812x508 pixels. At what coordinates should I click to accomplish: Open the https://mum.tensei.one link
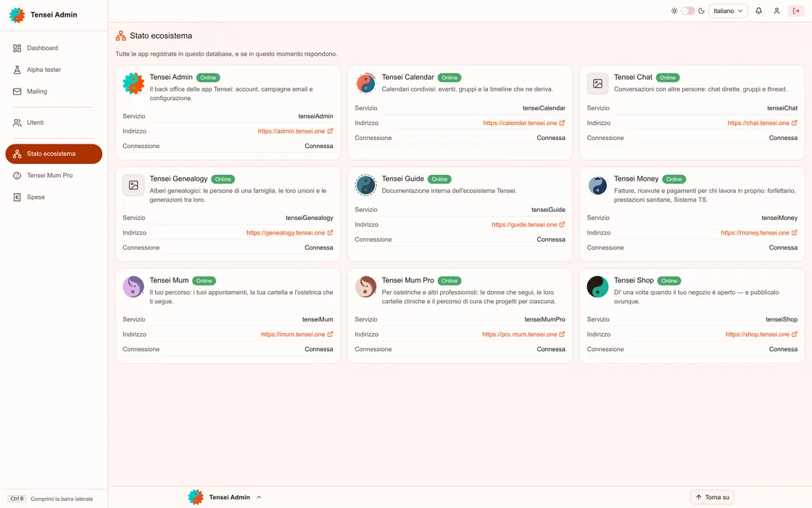297,335
